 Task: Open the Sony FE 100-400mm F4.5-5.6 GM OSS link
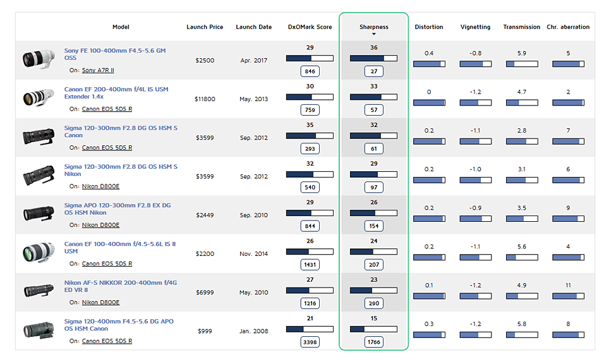tap(115, 54)
